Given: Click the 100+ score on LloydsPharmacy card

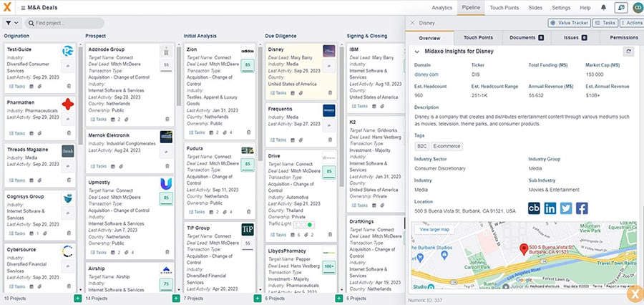Looking at the screenshot, I should pos(329,268).
